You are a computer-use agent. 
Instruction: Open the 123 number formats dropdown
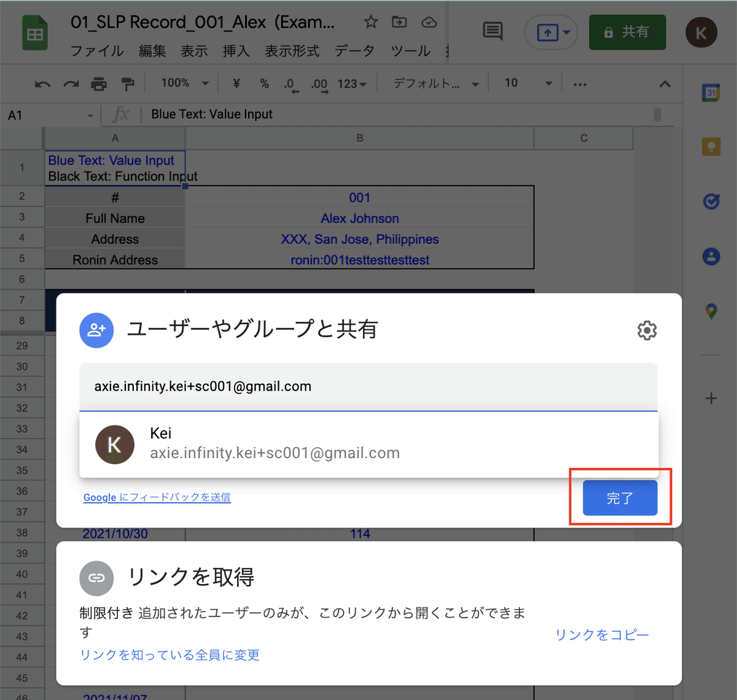pos(352,84)
